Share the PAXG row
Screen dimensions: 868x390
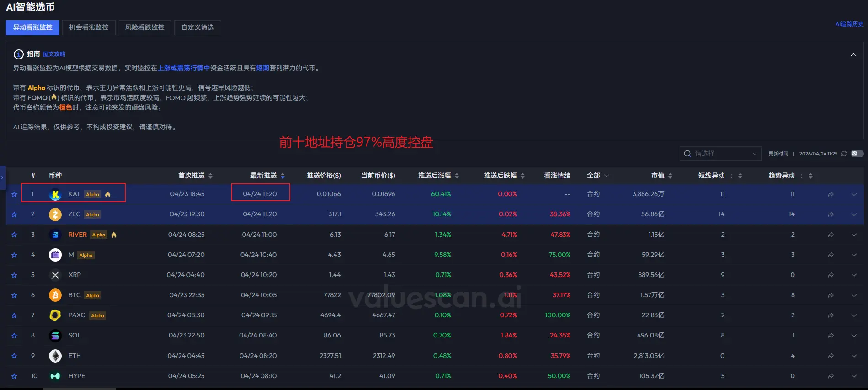(x=831, y=315)
